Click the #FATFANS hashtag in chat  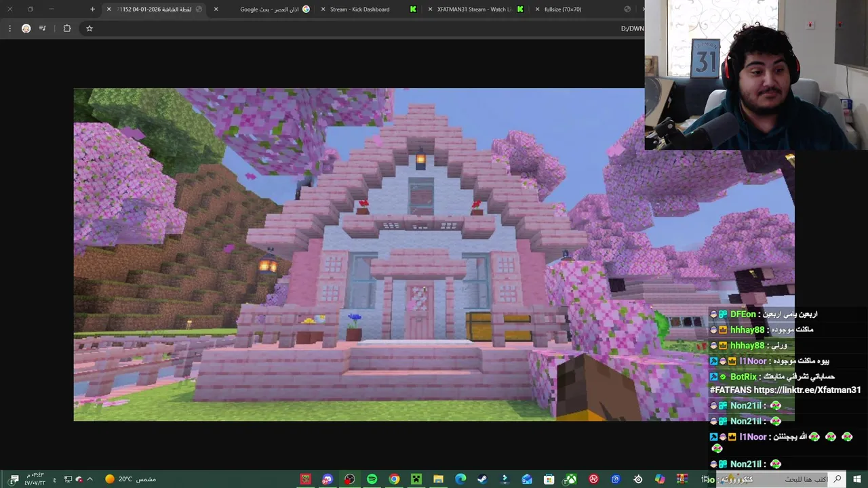(x=730, y=390)
